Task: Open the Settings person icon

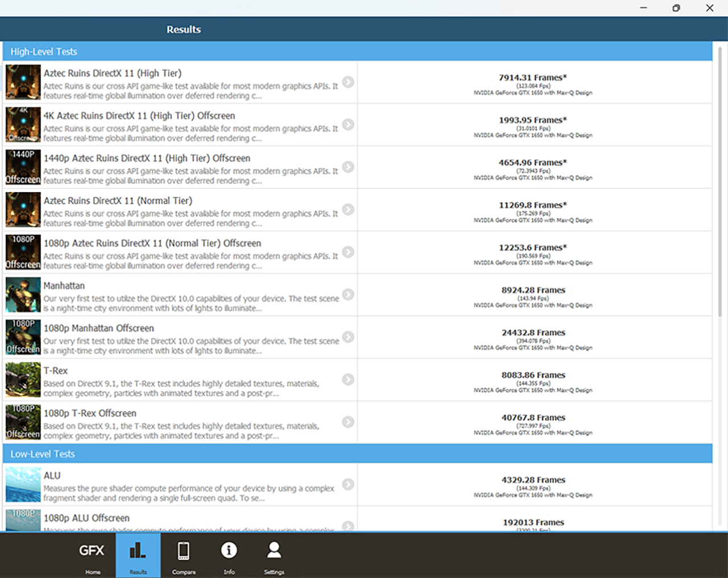Action: tap(274, 555)
